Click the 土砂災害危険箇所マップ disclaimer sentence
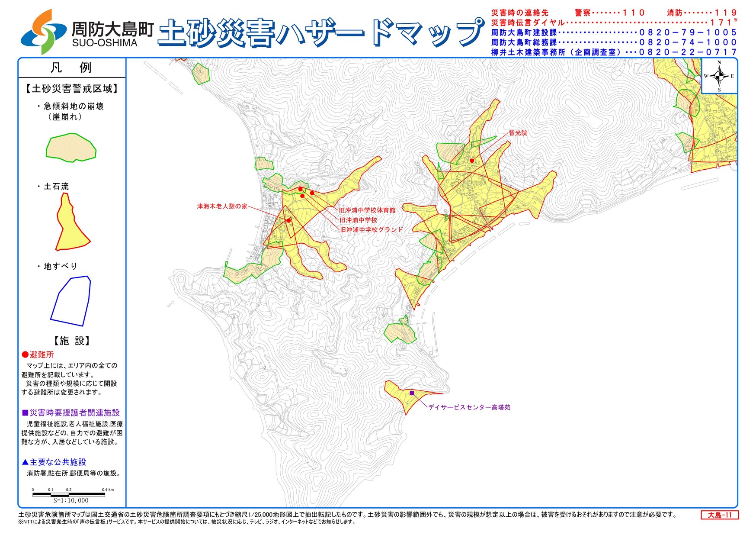This screenshot has height=535, width=756. 347,515
